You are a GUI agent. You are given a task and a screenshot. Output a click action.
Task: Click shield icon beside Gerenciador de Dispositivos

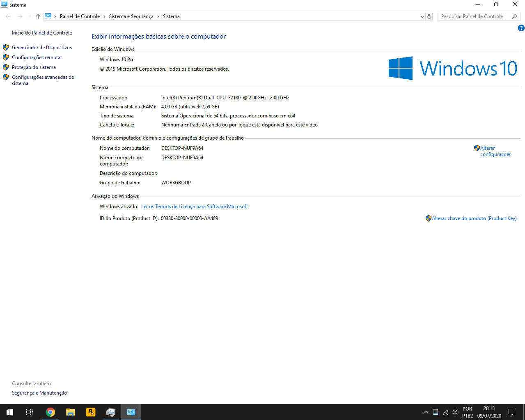(6, 48)
